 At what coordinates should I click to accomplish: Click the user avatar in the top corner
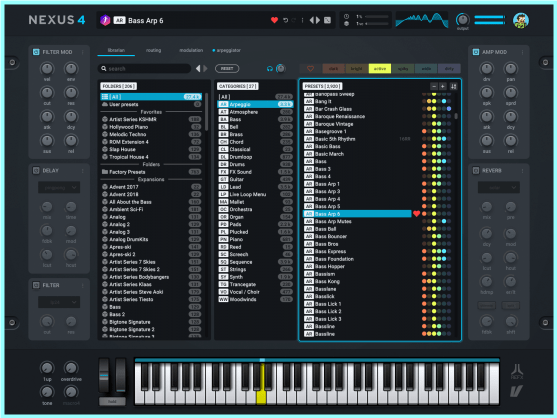point(521,20)
